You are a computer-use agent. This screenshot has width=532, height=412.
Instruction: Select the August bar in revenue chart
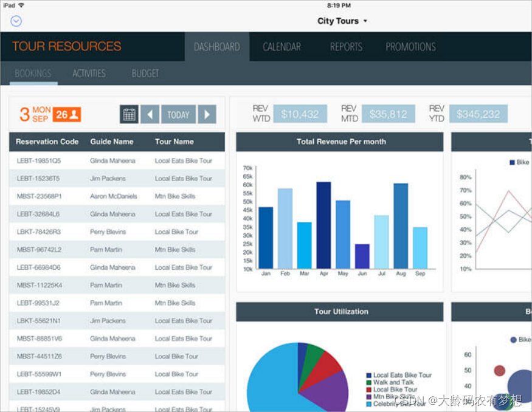pos(401,226)
